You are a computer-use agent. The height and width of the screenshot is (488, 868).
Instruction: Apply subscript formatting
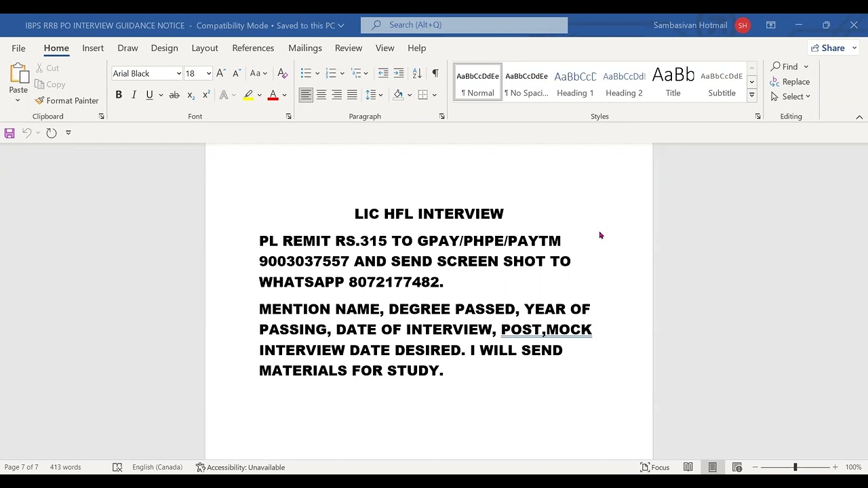191,95
